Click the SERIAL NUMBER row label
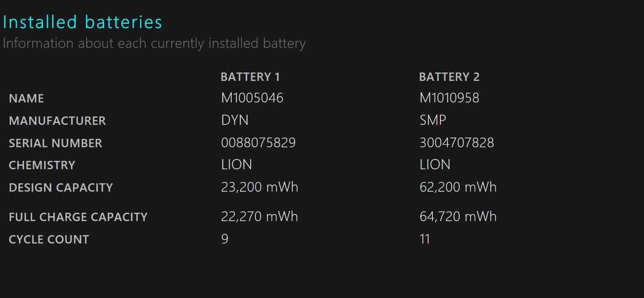This screenshot has width=644, height=298. point(55,143)
